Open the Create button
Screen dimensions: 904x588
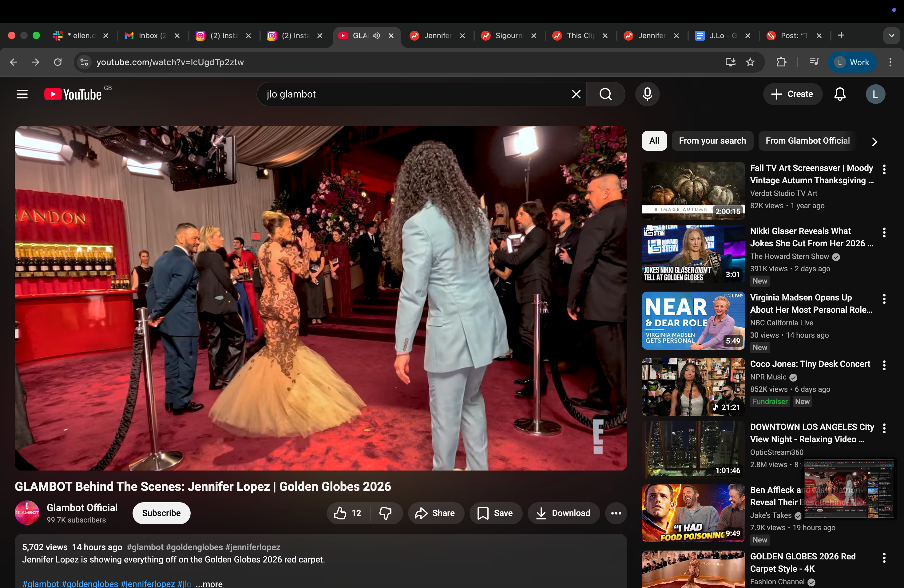tap(792, 94)
